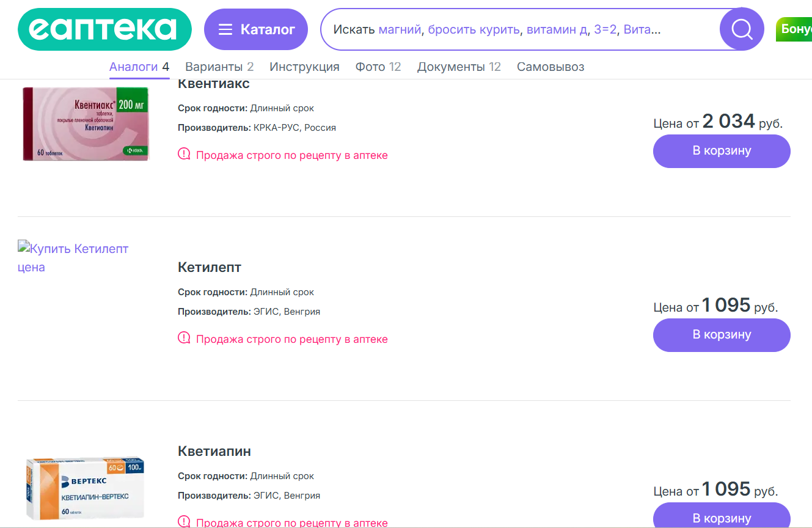Screen dimensions: 812x528
Task: Click the hamburger icon in Каталог button
Action: [225, 30]
